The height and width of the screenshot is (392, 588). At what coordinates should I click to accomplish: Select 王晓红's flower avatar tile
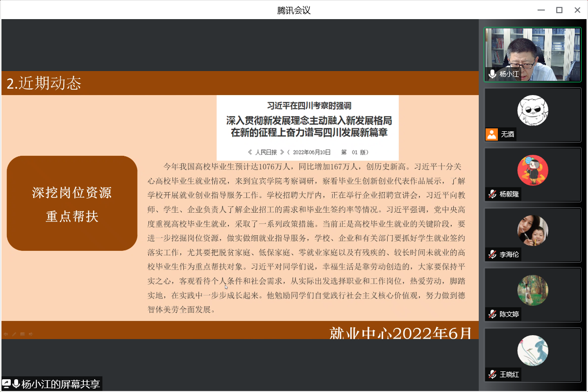pos(533,350)
